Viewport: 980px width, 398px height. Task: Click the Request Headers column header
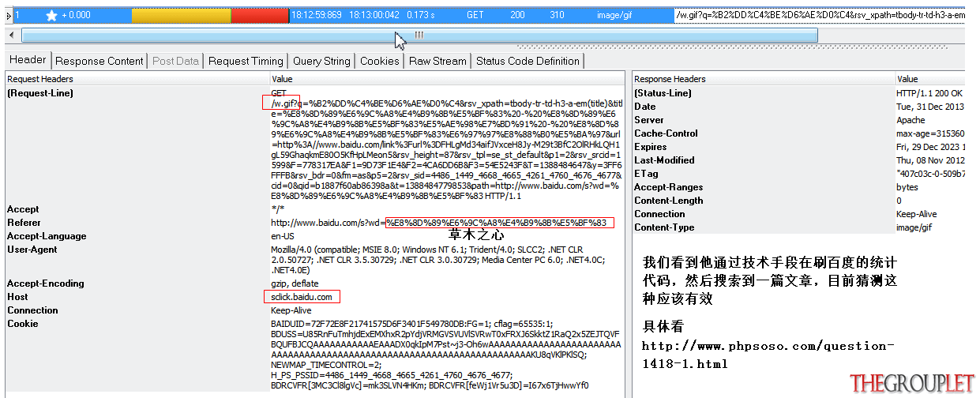[x=137, y=79]
